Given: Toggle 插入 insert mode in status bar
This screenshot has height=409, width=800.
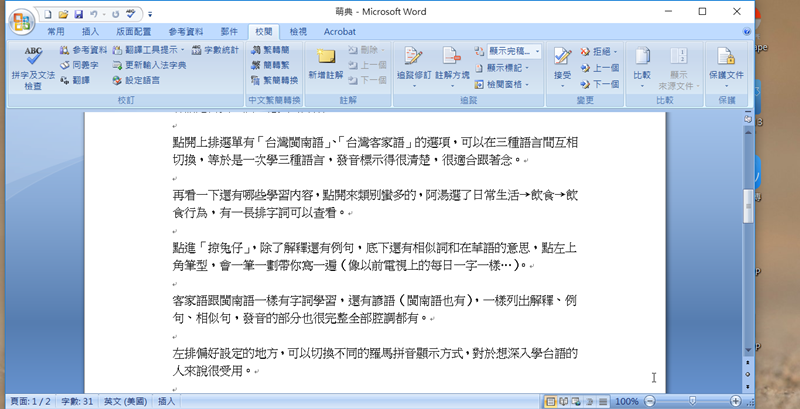Looking at the screenshot, I should coord(166,401).
